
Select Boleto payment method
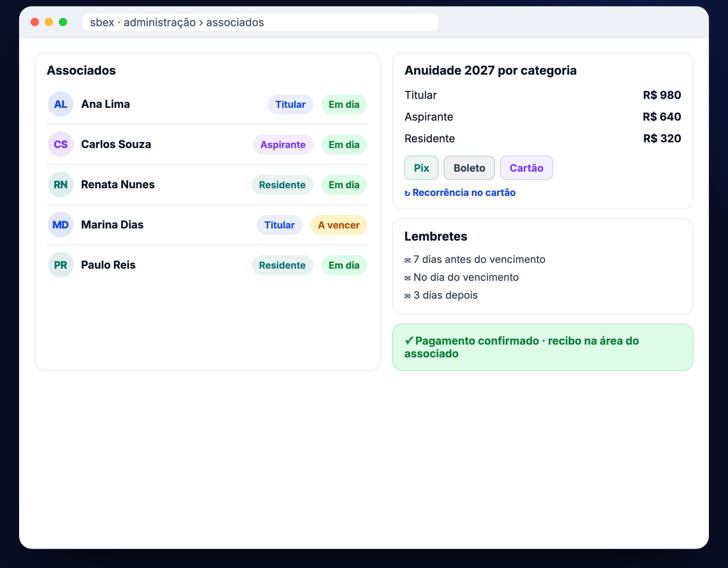tap(469, 168)
